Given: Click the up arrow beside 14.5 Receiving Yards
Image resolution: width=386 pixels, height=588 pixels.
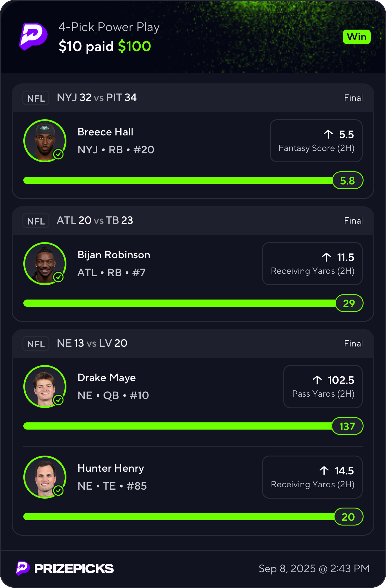Looking at the screenshot, I should click(x=324, y=471).
